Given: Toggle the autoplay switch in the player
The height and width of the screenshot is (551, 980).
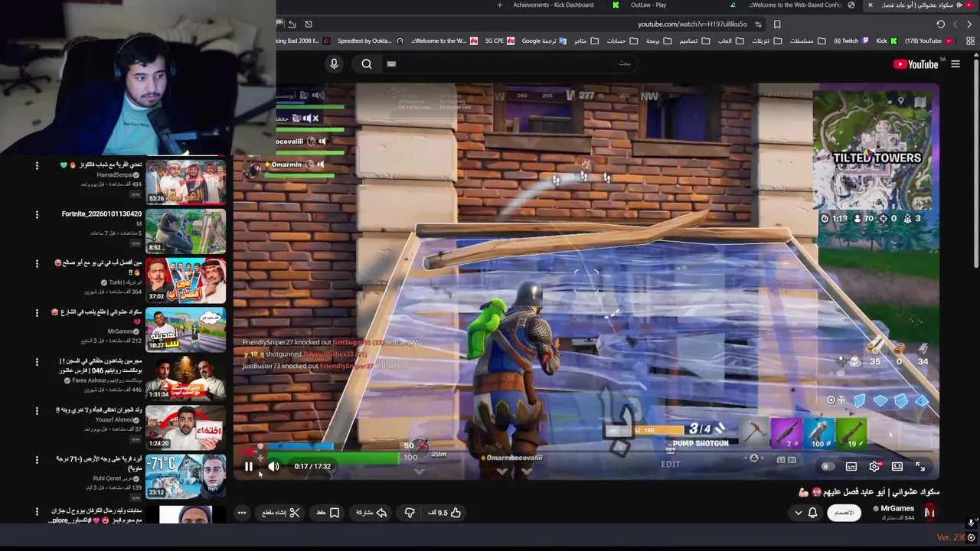Looking at the screenshot, I should [x=828, y=466].
